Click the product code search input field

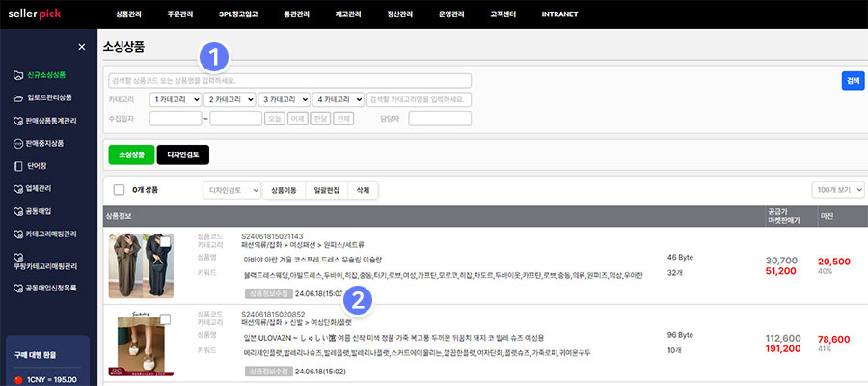tap(289, 80)
